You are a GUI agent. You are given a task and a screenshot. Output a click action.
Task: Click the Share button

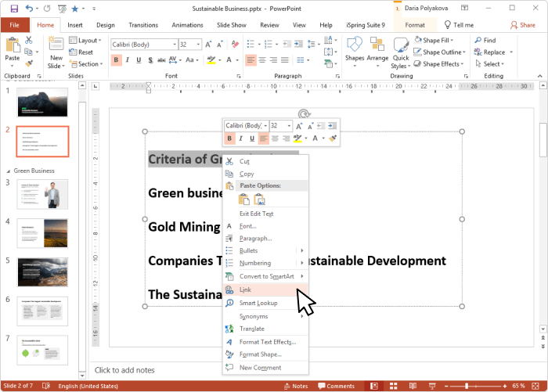[x=523, y=25]
